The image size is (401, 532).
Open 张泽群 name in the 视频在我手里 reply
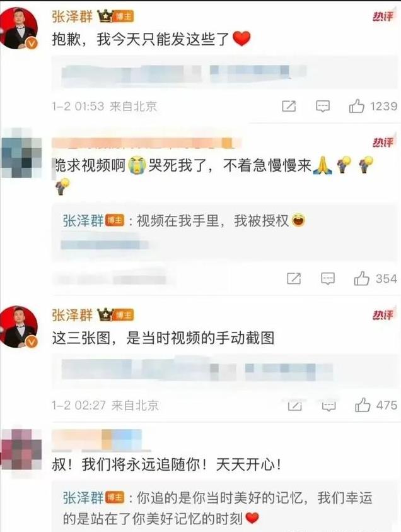pos(83,221)
